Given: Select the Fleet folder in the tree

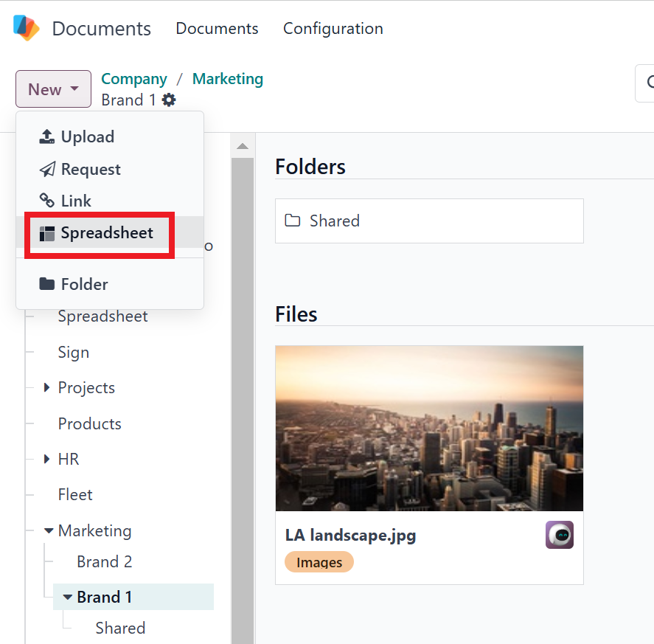Looking at the screenshot, I should (x=75, y=494).
